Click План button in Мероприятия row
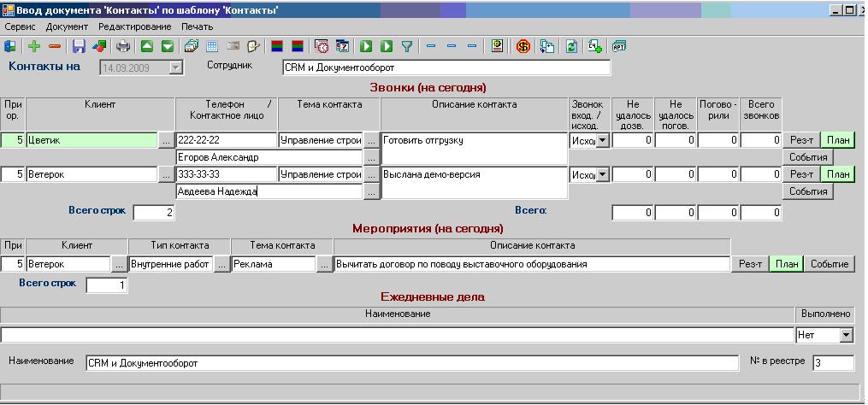The image size is (868, 405). 787,264
